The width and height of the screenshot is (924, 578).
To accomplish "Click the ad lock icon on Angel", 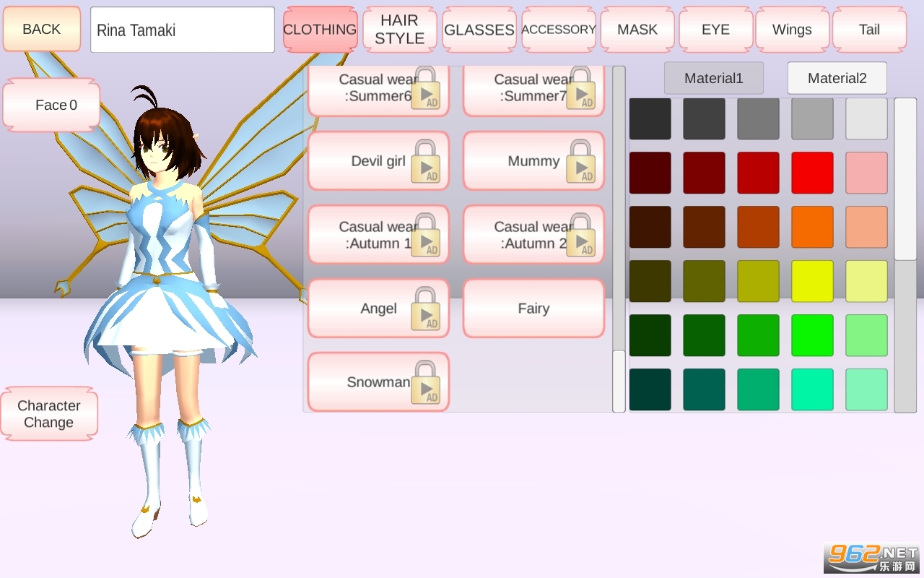I will click(x=426, y=309).
